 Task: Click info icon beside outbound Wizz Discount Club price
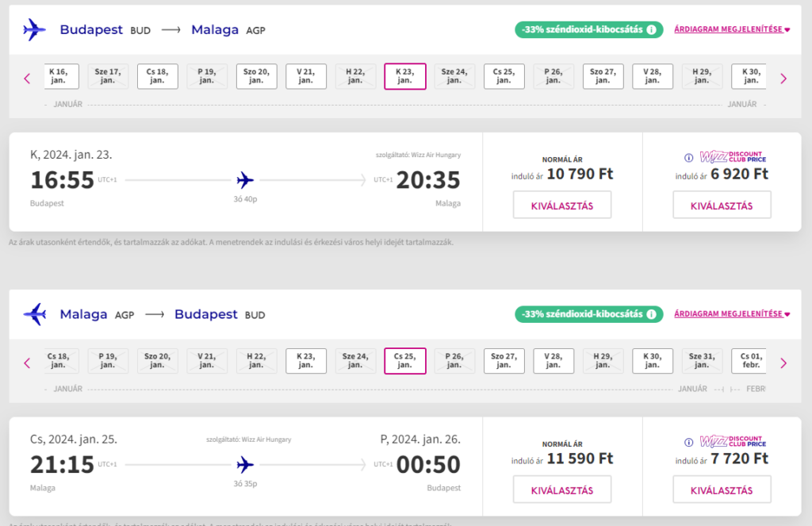point(689,158)
